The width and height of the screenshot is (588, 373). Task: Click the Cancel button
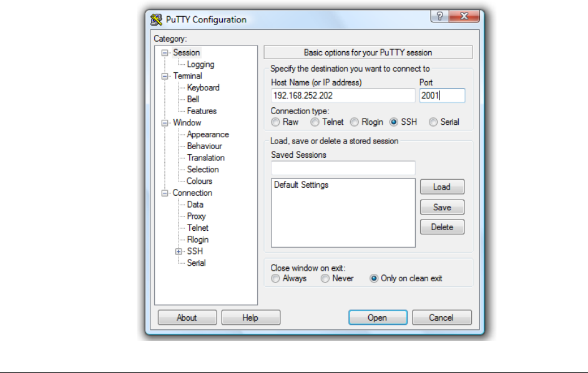(441, 317)
